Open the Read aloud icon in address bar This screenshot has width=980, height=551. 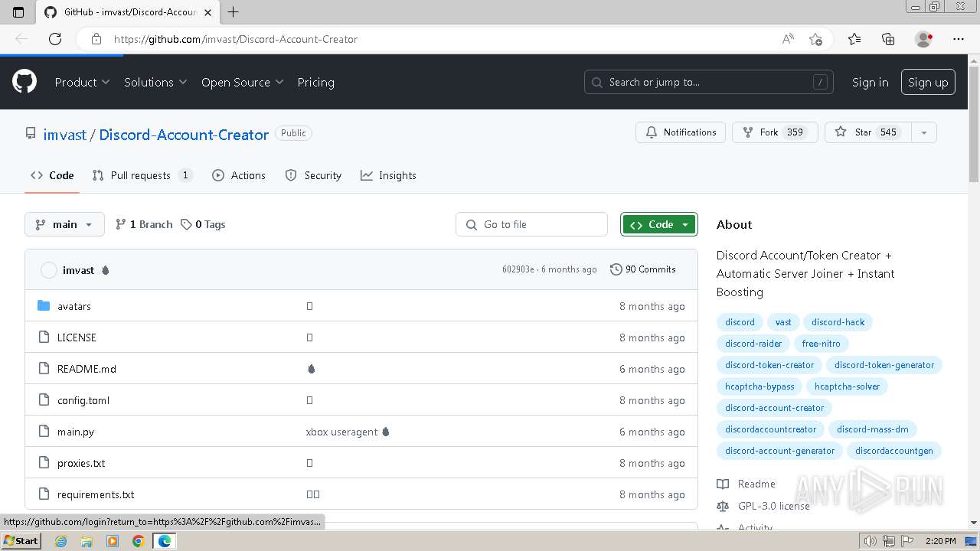(x=787, y=39)
